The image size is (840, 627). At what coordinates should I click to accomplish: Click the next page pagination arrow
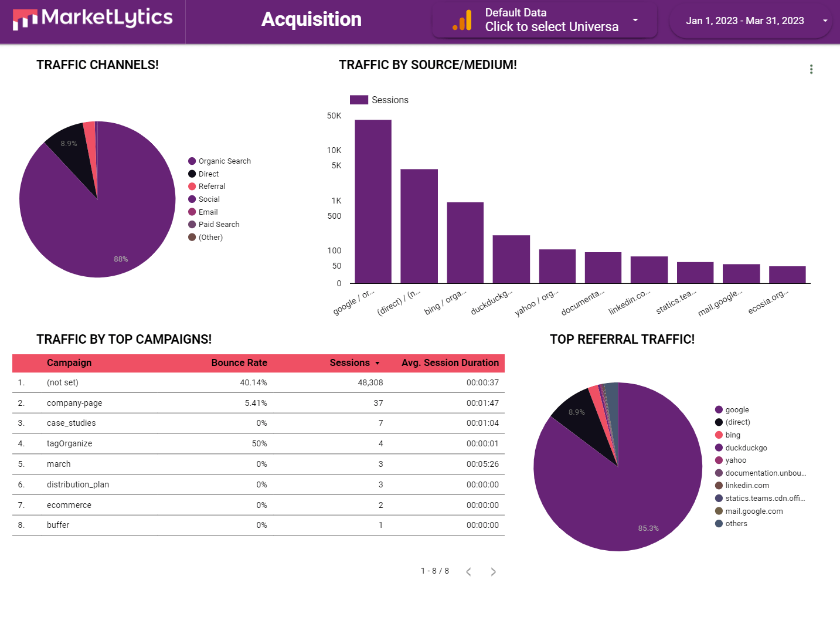(493, 571)
